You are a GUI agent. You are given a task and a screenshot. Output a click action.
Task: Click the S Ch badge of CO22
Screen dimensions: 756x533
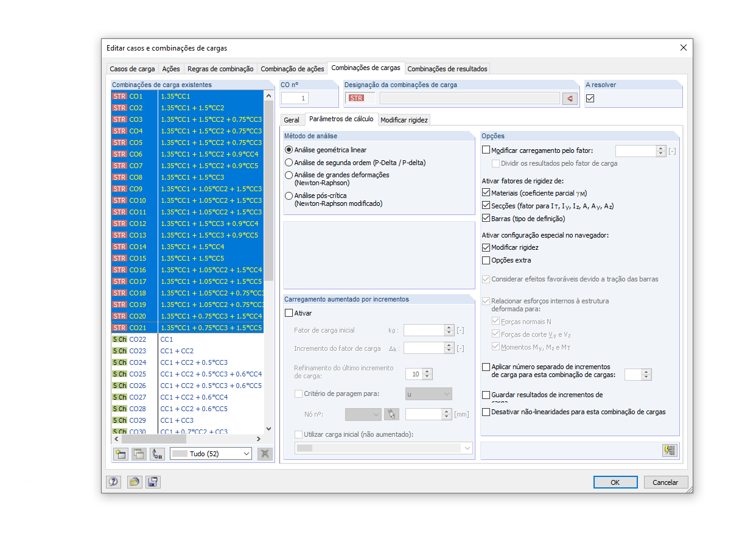pyautogui.click(x=119, y=339)
